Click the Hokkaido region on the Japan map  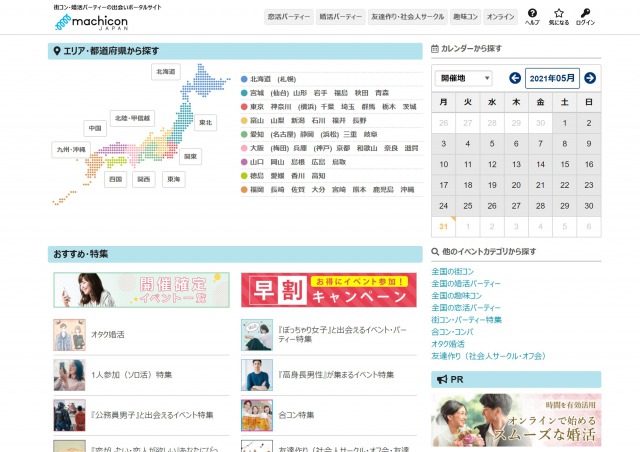coord(206,81)
